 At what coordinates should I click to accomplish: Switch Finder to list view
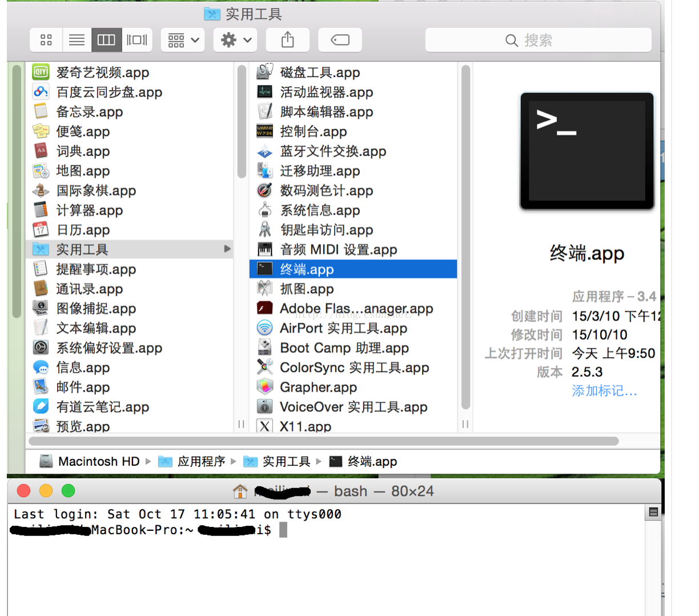coord(77,40)
